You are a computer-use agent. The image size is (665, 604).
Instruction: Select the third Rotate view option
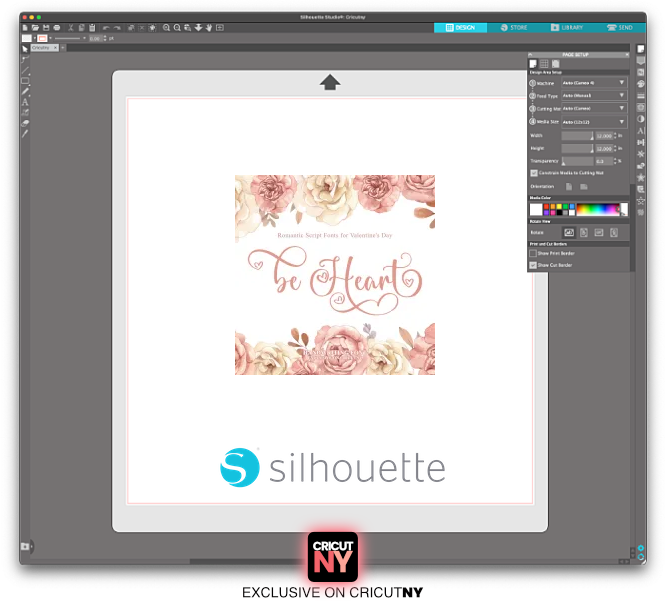(x=599, y=232)
